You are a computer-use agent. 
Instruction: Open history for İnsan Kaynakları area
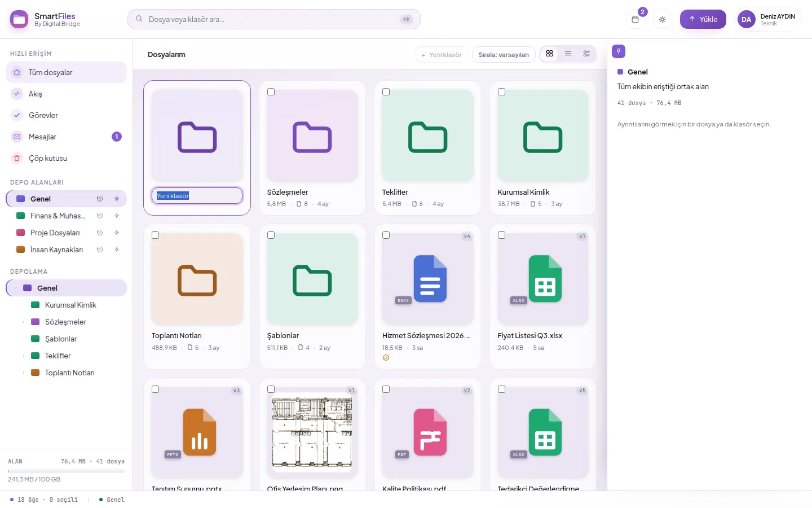(x=100, y=249)
